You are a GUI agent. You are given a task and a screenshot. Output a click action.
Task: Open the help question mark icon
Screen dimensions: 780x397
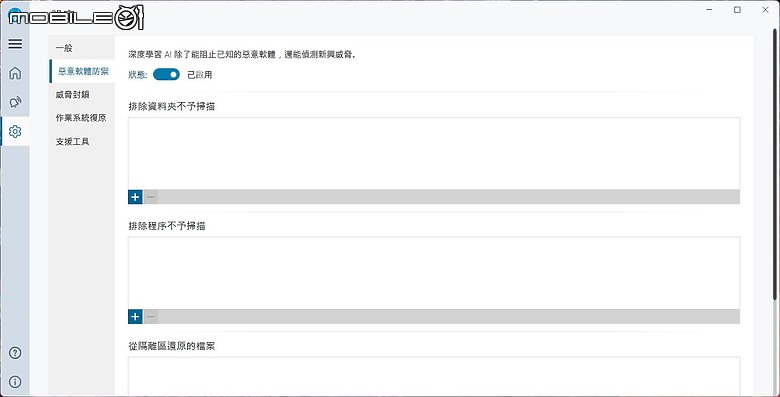[x=15, y=353]
